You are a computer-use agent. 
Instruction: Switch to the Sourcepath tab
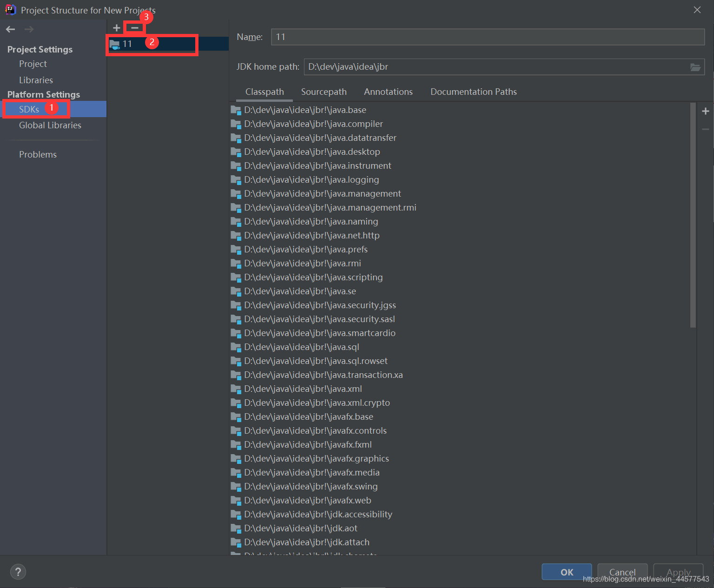point(324,92)
